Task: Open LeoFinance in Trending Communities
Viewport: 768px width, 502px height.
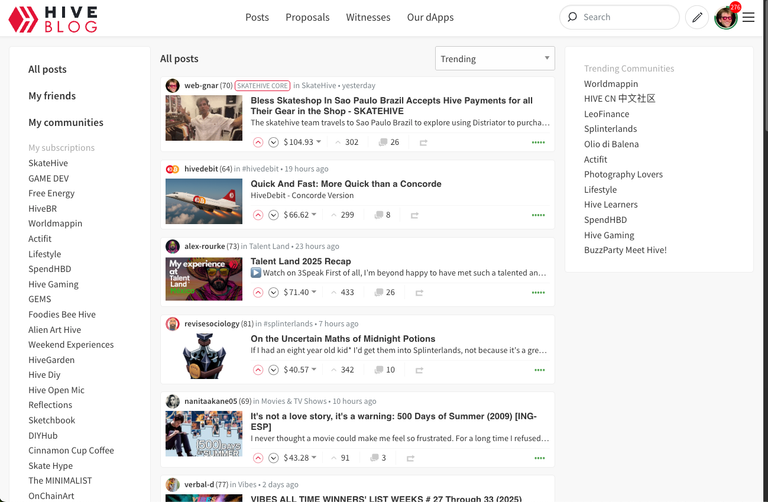Action: tap(606, 114)
